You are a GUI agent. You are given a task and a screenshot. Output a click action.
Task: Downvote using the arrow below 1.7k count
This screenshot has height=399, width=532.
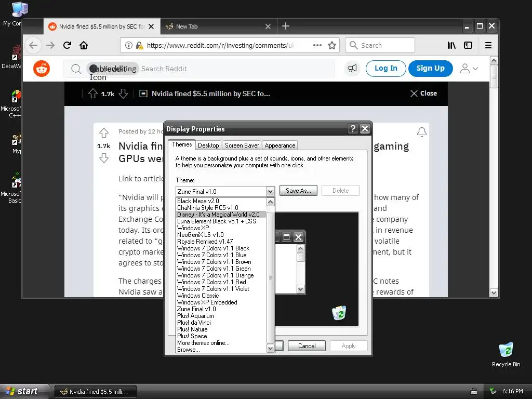click(104, 158)
